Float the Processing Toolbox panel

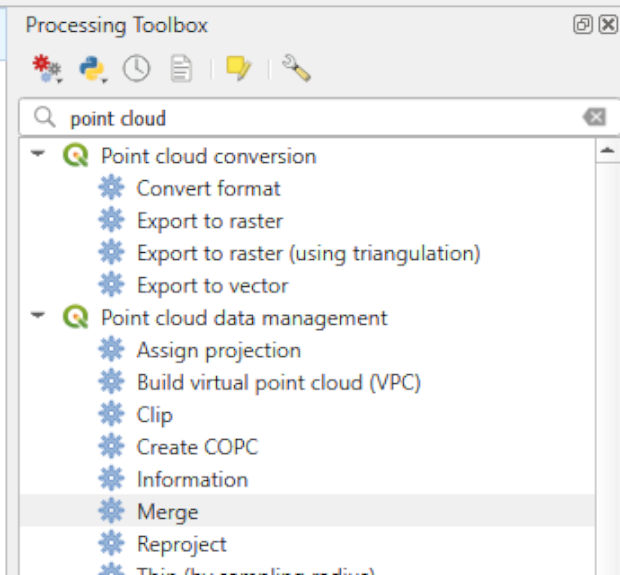click(x=583, y=25)
